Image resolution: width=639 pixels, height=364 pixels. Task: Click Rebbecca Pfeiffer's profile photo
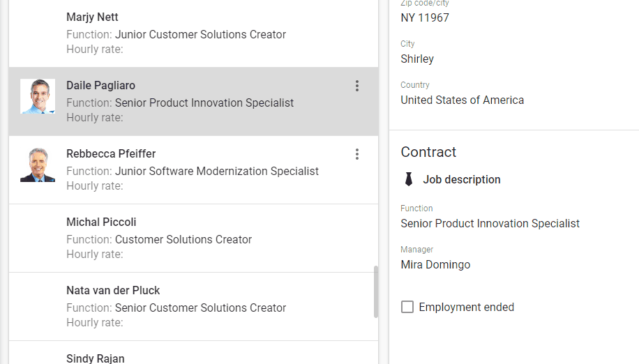(38, 165)
